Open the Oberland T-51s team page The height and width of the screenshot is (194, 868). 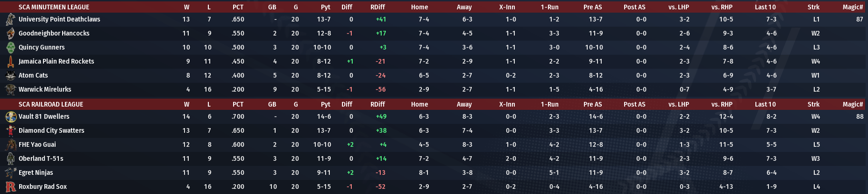point(41,158)
